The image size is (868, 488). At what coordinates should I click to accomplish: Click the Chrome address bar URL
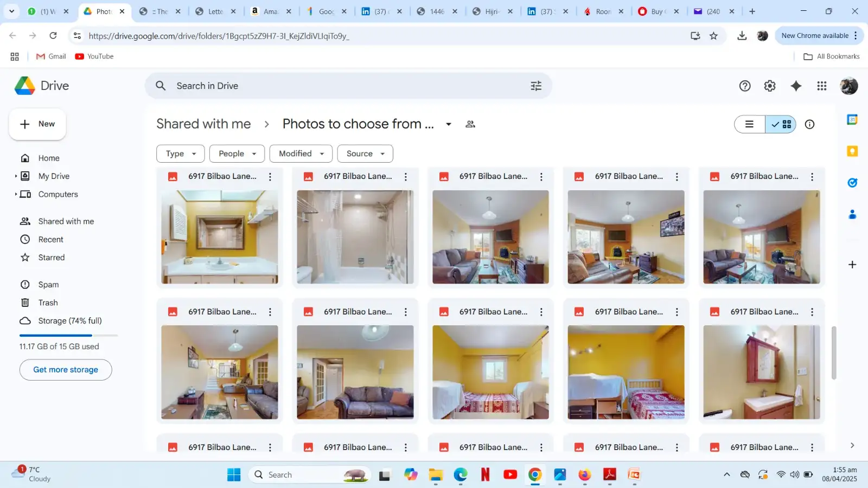click(x=219, y=36)
